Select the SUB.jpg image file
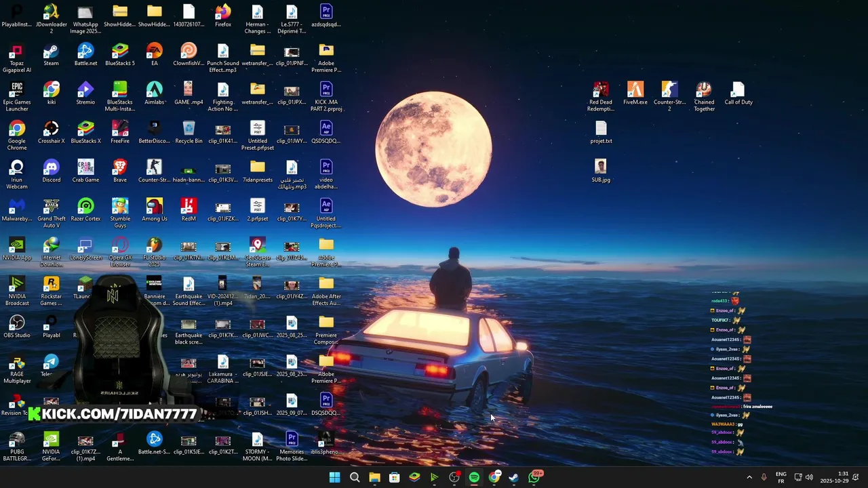This screenshot has height=488, width=868. pos(601,171)
